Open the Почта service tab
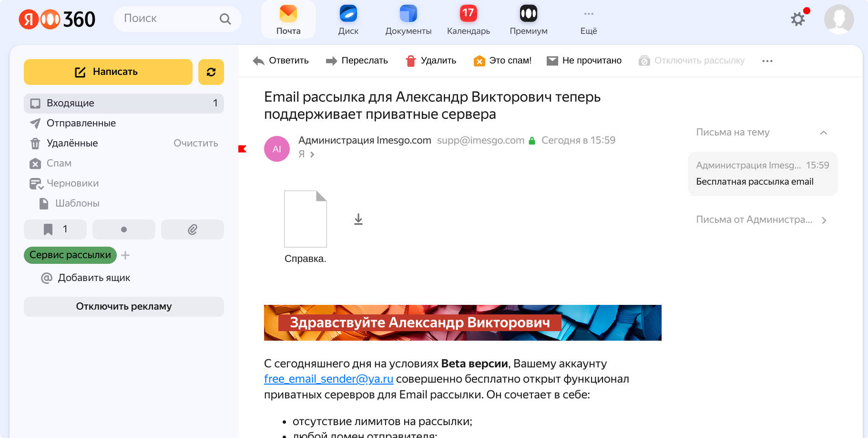This screenshot has height=438, width=868. point(288,20)
